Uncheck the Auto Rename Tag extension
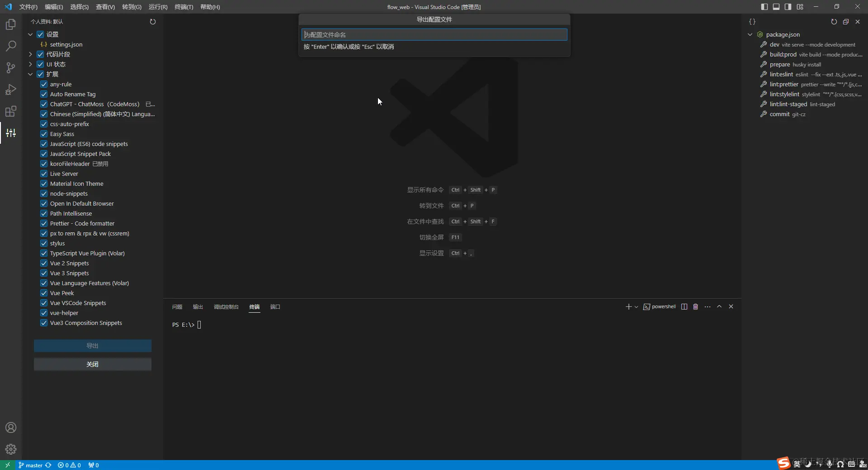868x470 pixels. click(x=44, y=94)
